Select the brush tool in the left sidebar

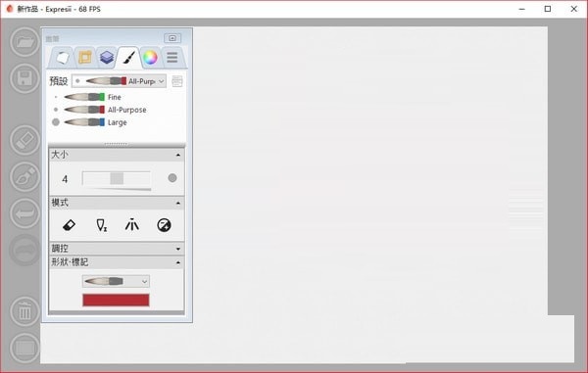click(24, 176)
